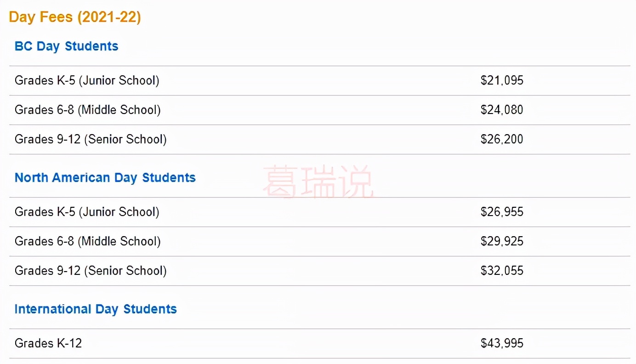Select the $32,055 fee amount
The height and width of the screenshot is (364, 636).
tap(502, 271)
